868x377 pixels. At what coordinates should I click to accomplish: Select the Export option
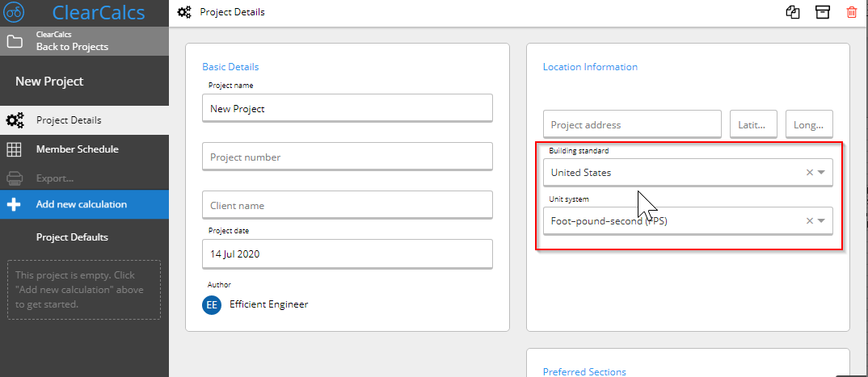[x=84, y=178]
